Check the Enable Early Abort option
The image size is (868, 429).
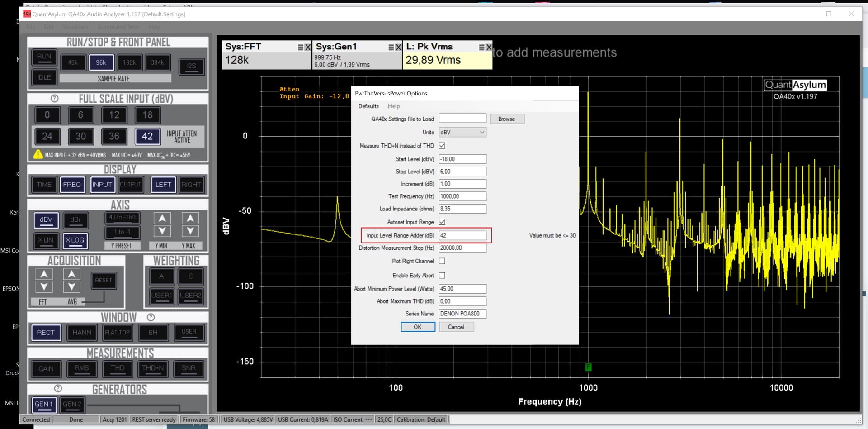(442, 275)
